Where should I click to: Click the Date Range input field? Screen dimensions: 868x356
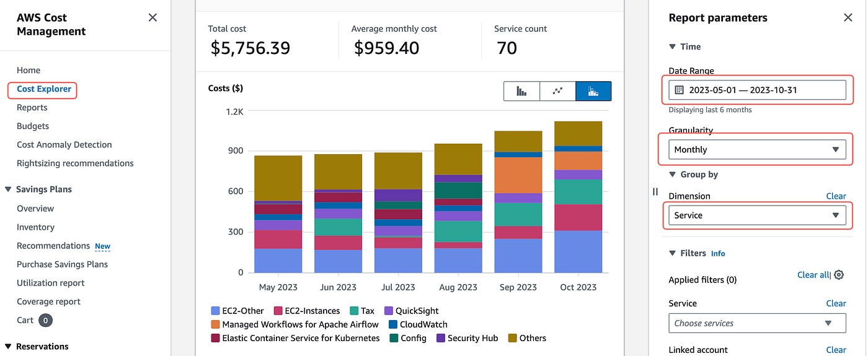click(757, 90)
